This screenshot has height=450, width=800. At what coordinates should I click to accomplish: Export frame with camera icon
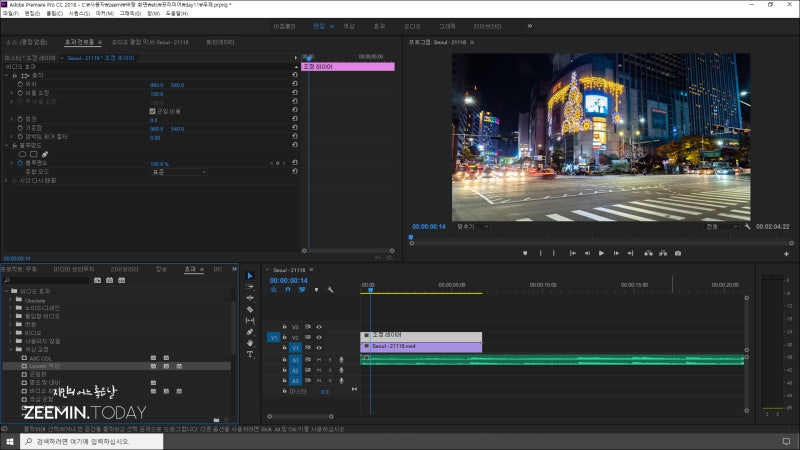(x=678, y=253)
